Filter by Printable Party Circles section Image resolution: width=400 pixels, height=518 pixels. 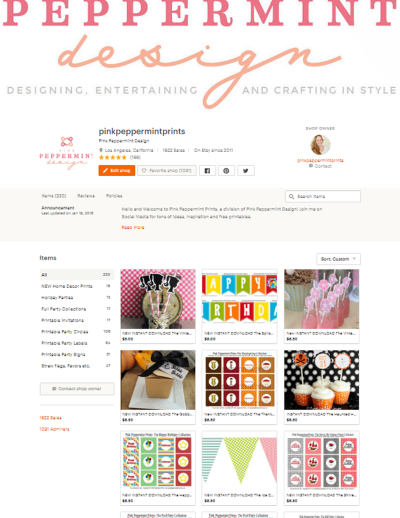click(77, 332)
